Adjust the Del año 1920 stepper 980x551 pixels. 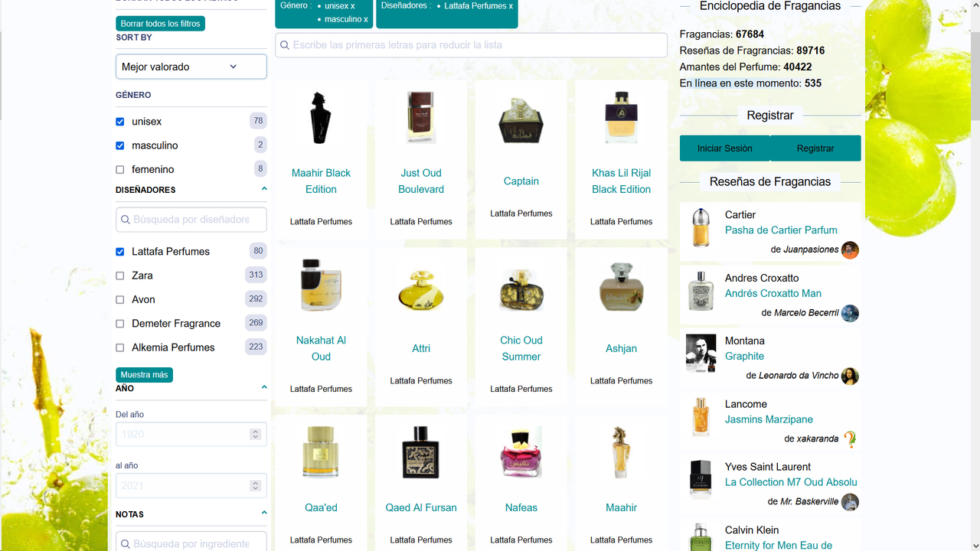(x=255, y=434)
